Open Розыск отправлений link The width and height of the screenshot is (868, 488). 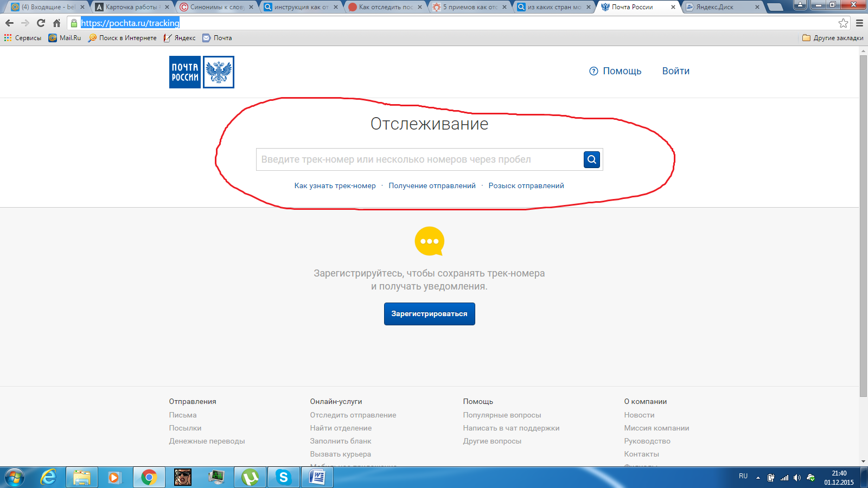coord(526,185)
